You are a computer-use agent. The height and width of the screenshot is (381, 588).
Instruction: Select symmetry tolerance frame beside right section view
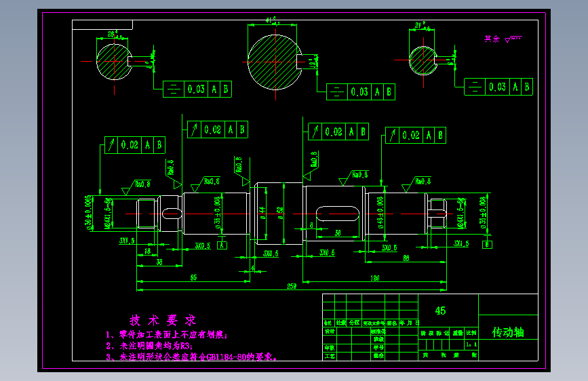[498, 87]
